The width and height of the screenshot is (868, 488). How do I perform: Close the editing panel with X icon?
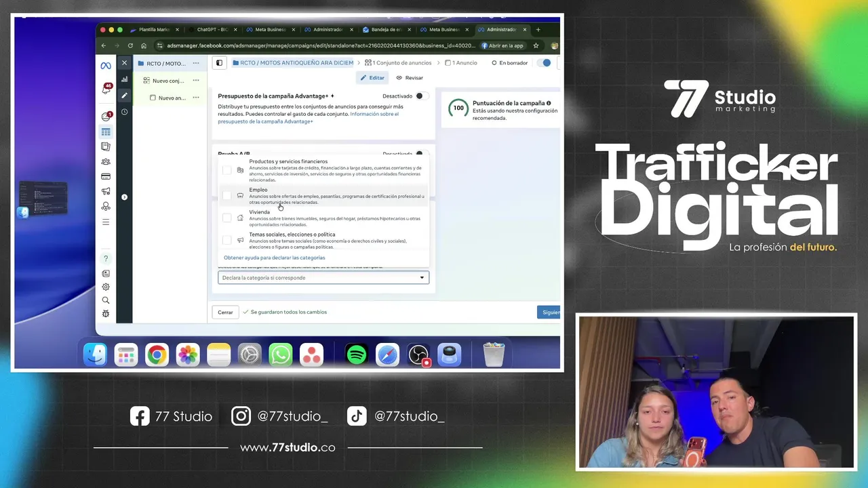point(124,63)
